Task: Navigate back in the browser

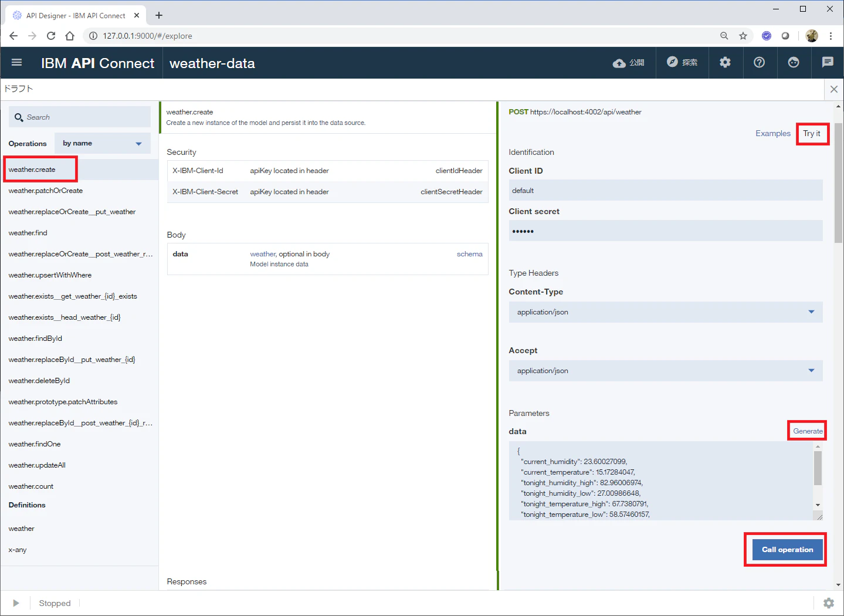Action: [x=13, y=36]
